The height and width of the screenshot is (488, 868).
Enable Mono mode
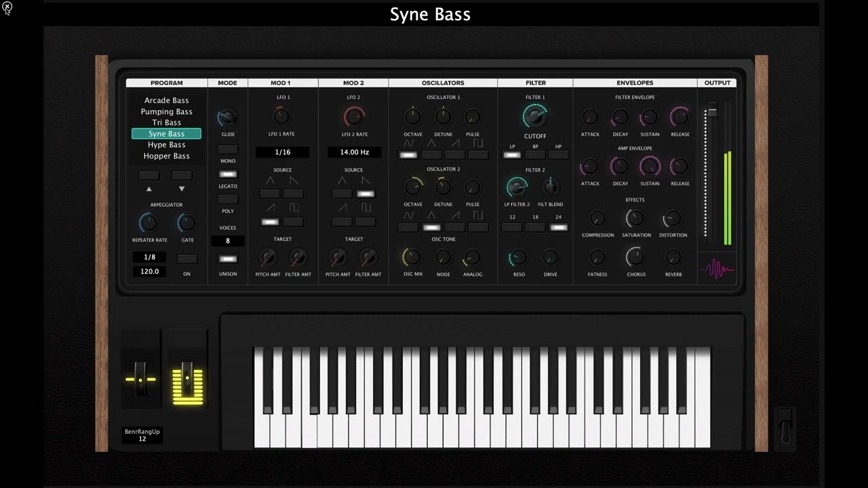click(x=228, y=149)
